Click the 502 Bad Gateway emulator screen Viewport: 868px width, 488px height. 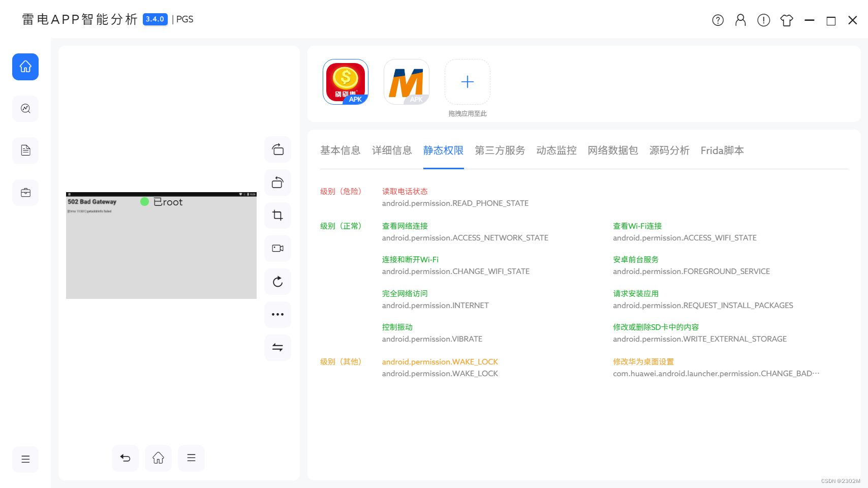click(x=161, y=246)
